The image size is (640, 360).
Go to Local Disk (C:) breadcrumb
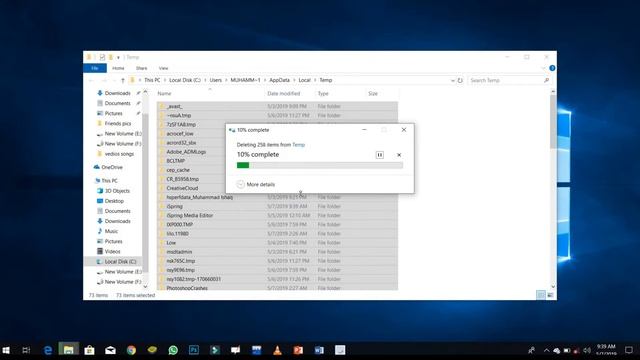tap(185, 80)
